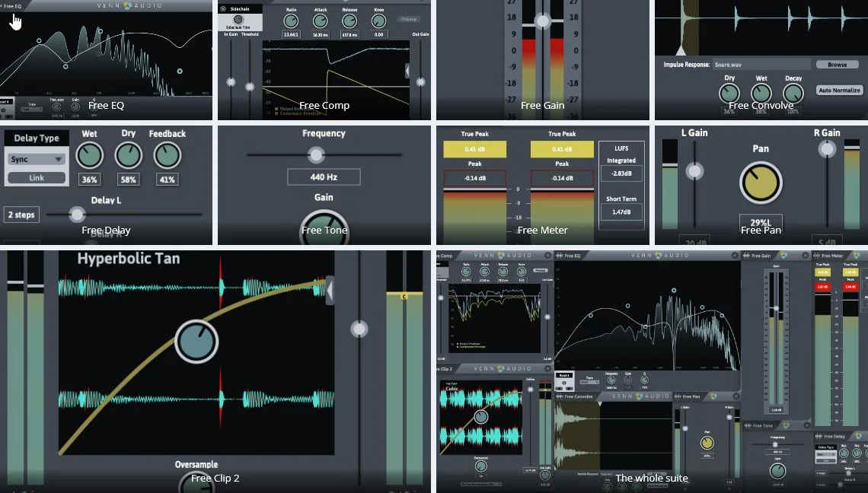Click the large knob on Hyperbolic Tan curve

pyautogui.click(x=196, y=341)
